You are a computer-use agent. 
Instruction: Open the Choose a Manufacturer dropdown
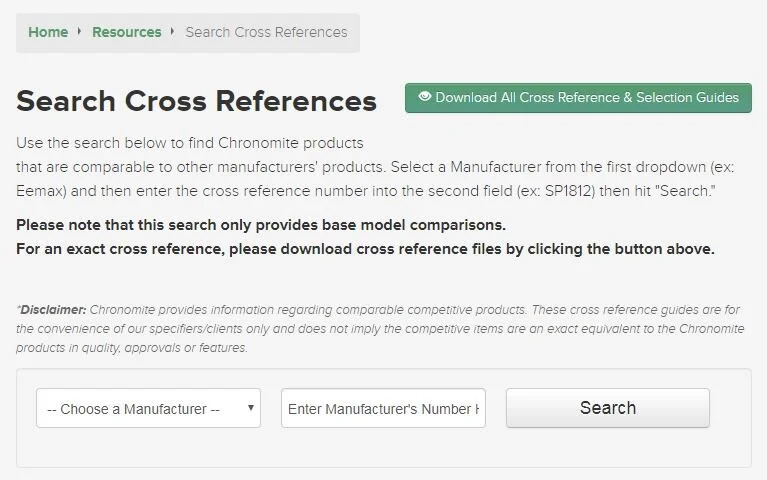tap(148, 408)
